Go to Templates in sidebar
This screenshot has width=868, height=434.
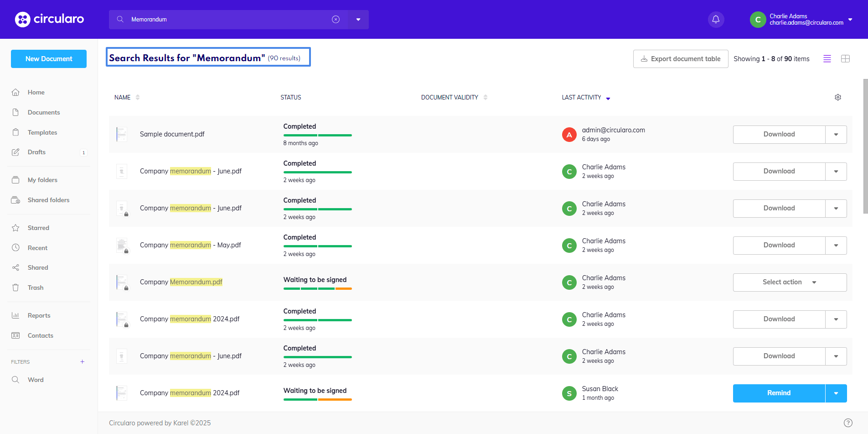tap(42, 132)
